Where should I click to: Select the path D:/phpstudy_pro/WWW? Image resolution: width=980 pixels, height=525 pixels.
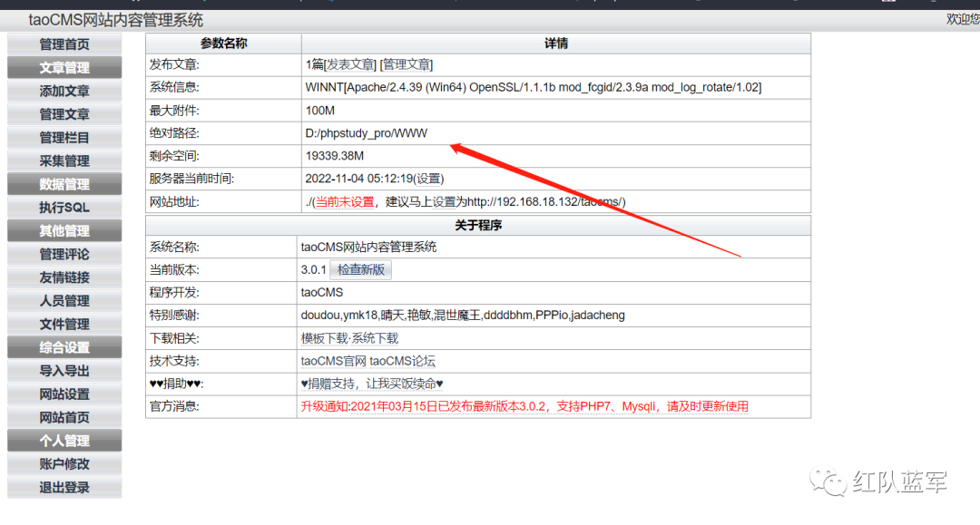[x=367, y=133]
